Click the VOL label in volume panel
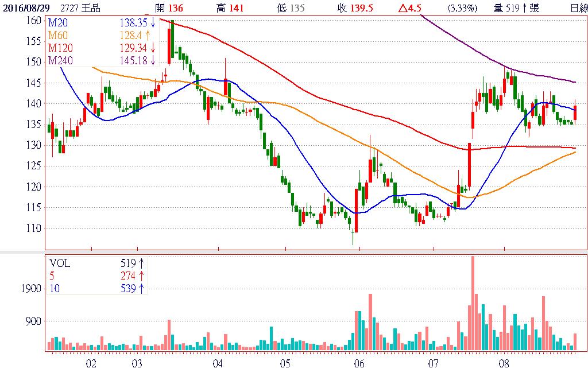This screenshot has height=380, width=588. 59,263
